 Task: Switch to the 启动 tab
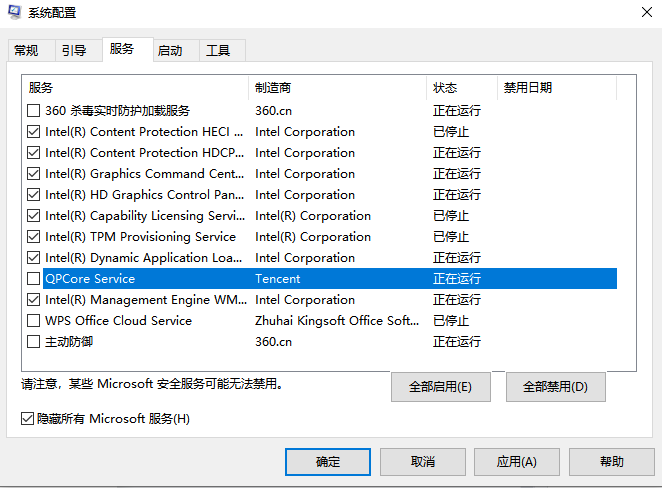pyautogui.click(x=170, y=51)
